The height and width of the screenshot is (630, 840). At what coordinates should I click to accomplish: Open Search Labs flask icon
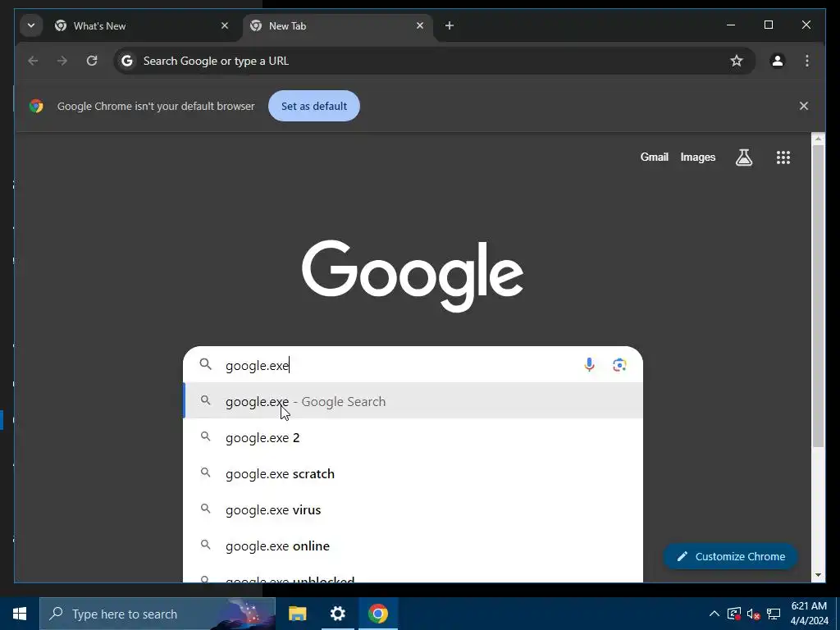pyautogui.click(x=744, y=157)
